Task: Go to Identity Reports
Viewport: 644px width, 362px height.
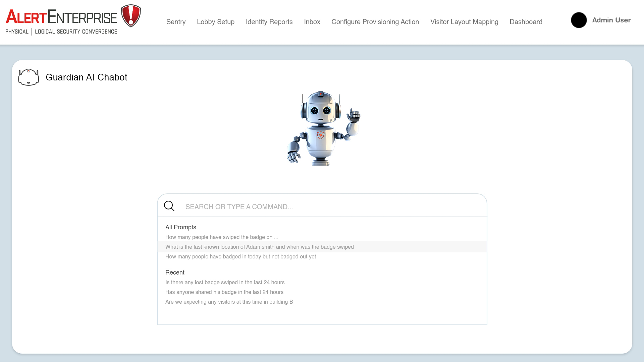Action: pos(269,22)
